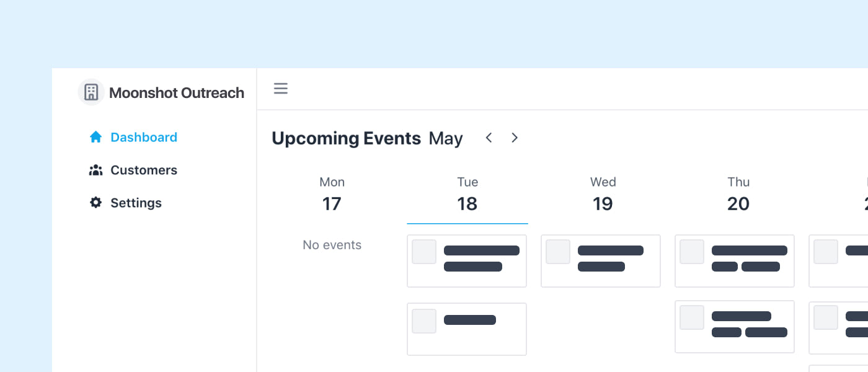Select Wednesday 19 day column header
Image resolution: width=868 pixels, height=372 pixels.
[x=603, y=194]
